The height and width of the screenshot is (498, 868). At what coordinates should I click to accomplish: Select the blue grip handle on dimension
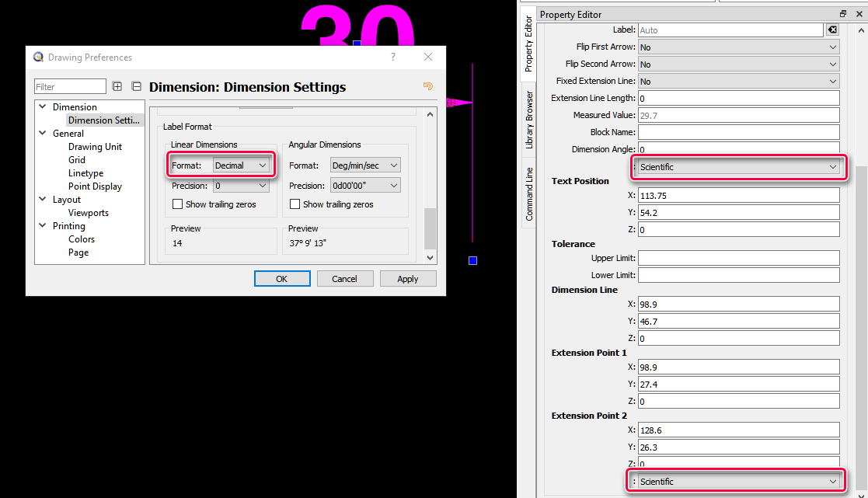[472, 260]
